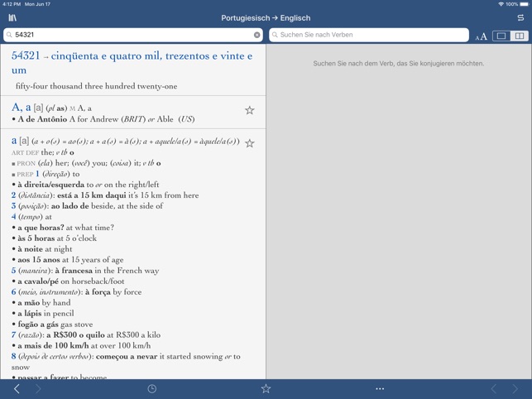The image size is (532, 399).
Task: Go forward in verb pane bottom right
Action: tap(515, 388)
